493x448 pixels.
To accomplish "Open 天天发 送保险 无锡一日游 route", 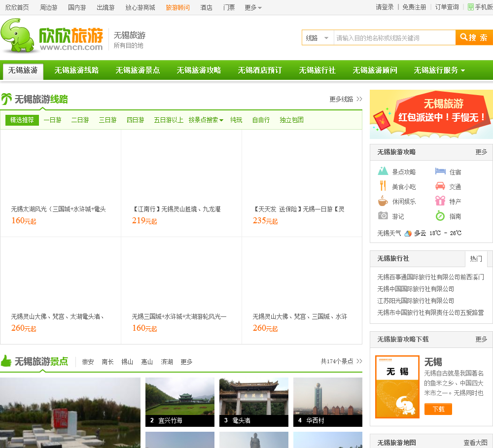I will point(298,209).
